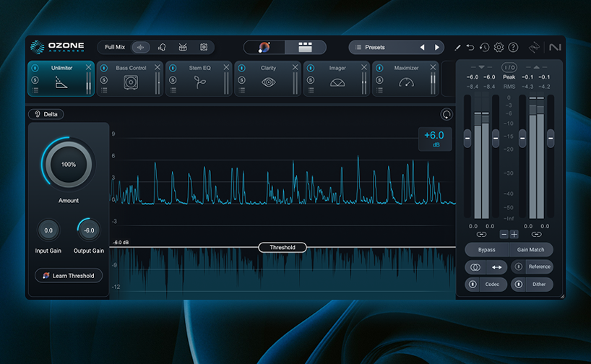Toggle Stem EQ module power

point(173,68)
